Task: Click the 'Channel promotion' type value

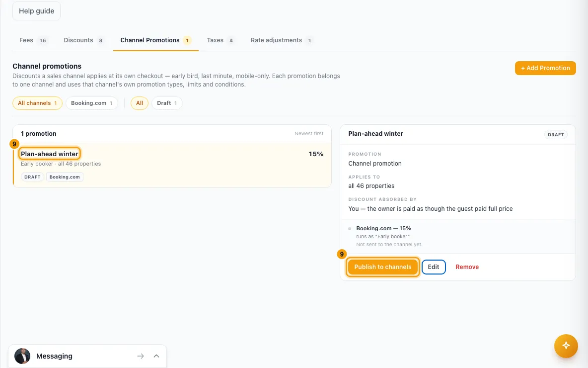Action: pos(375,163)
